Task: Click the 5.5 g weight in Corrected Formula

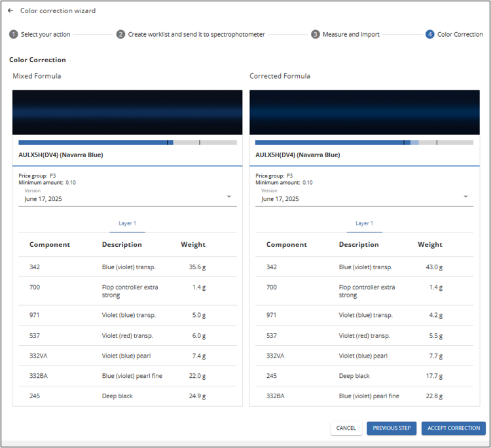Action: point(435,336)
